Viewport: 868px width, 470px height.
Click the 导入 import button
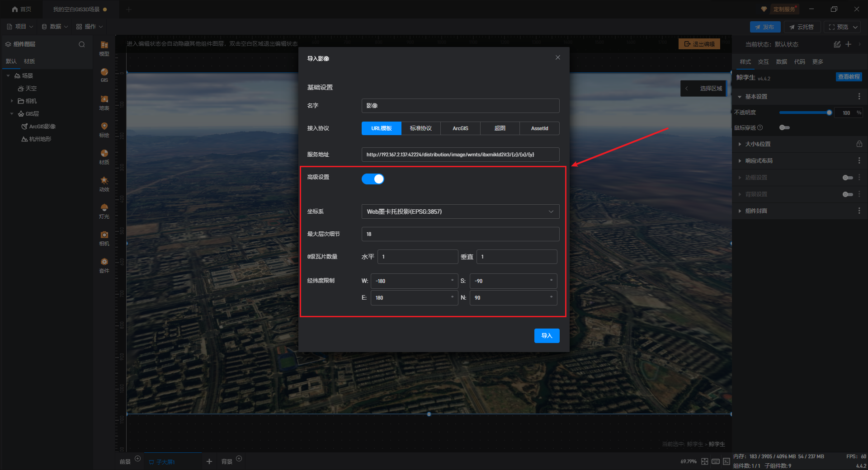tap(547, 336)
